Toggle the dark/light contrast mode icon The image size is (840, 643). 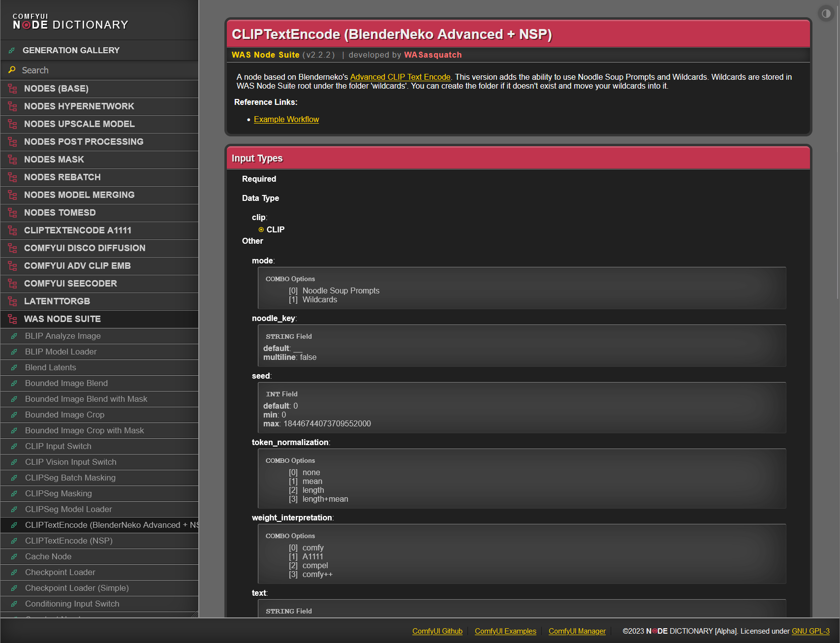pyautogui.click(x=826, y=14)
